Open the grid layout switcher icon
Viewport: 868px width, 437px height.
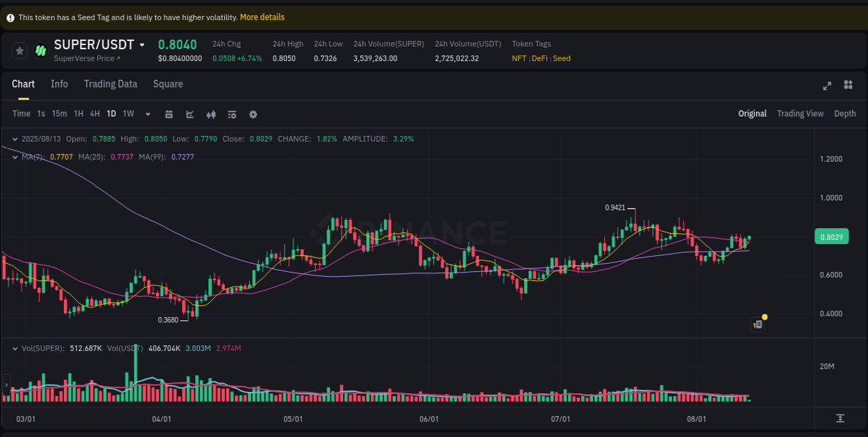(x=848, y=85)
